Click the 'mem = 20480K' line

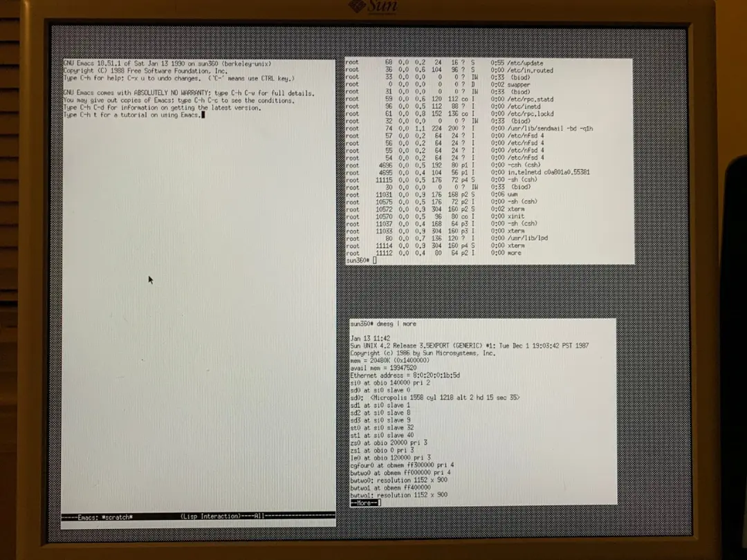389,360
